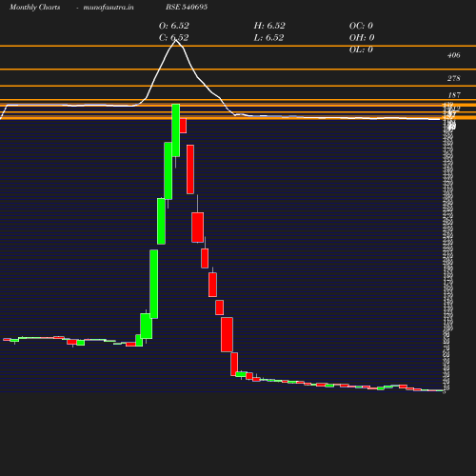476x476 pixels.
Task: Click the 406 price axis label
Action: [454, 55]
